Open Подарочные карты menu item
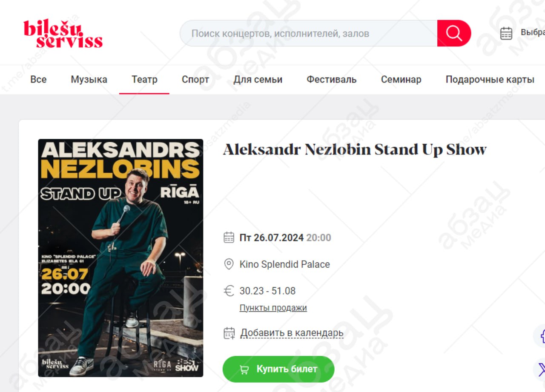 click(x=490, y=80)
